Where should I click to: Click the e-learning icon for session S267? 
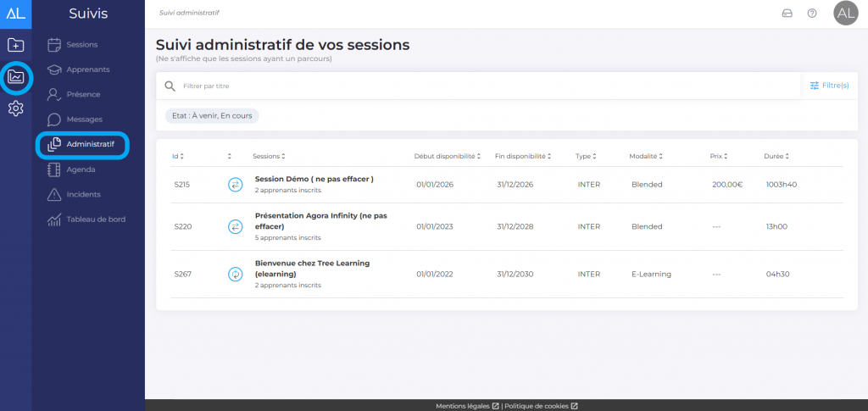(236, 274)
